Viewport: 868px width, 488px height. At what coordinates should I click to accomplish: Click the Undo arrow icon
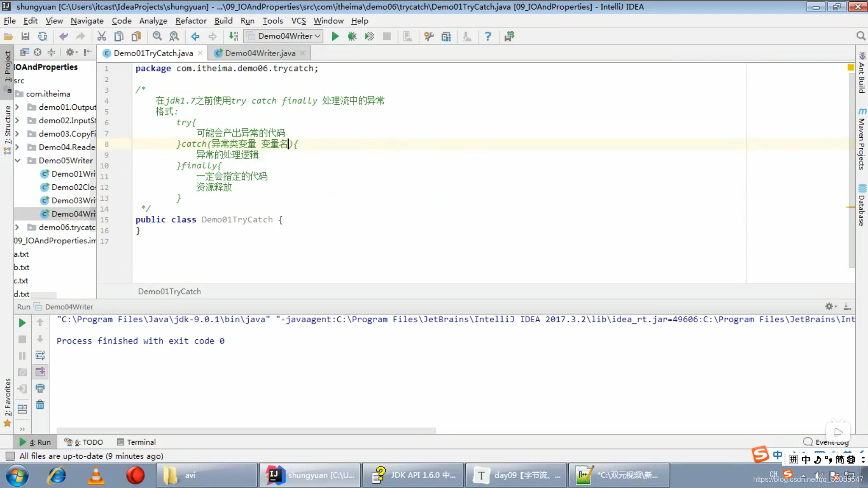click(63, 36)
